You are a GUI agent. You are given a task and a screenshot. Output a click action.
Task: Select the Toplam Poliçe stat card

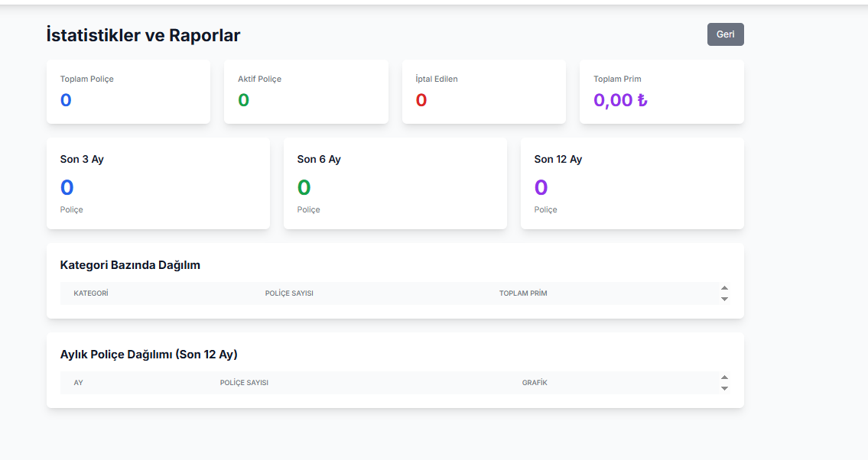[x=128, y=92]
